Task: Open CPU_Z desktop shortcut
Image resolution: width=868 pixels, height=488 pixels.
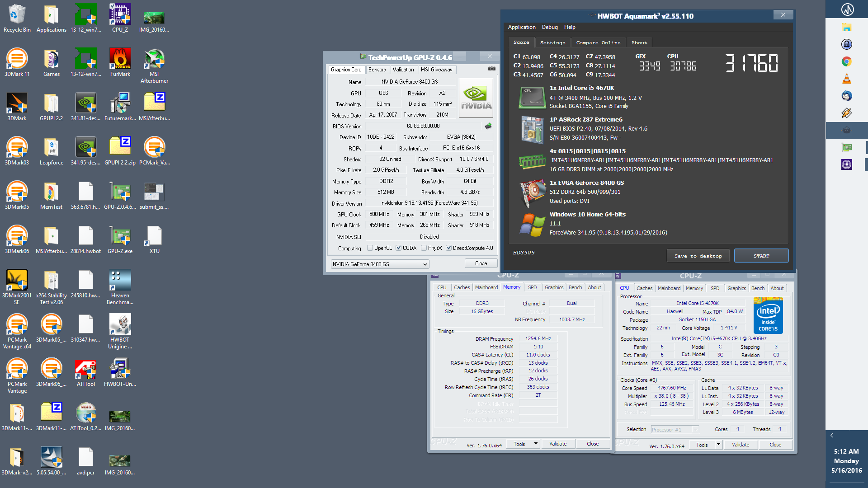Action: click(120, 19)
